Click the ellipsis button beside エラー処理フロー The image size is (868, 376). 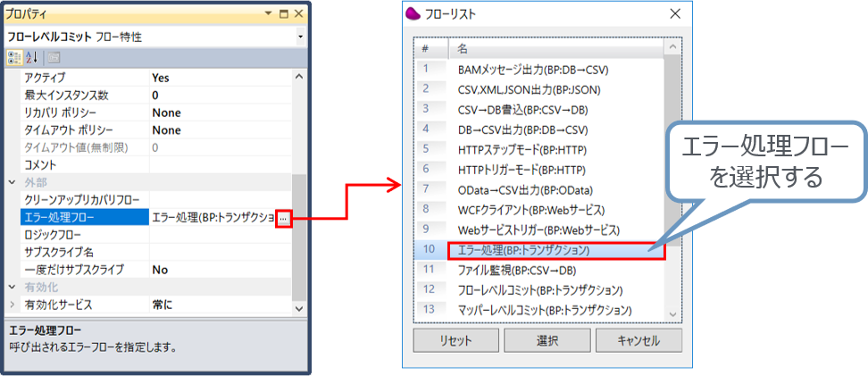[x=283, y=217]
